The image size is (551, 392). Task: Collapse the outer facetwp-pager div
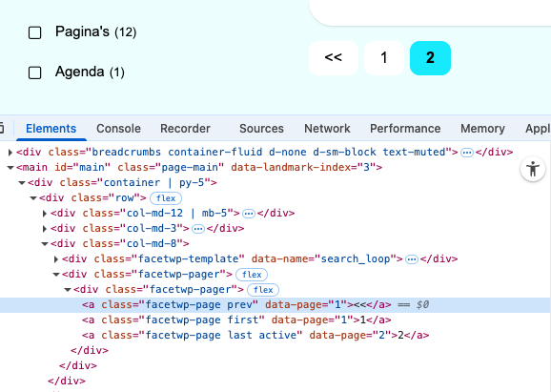56,275
